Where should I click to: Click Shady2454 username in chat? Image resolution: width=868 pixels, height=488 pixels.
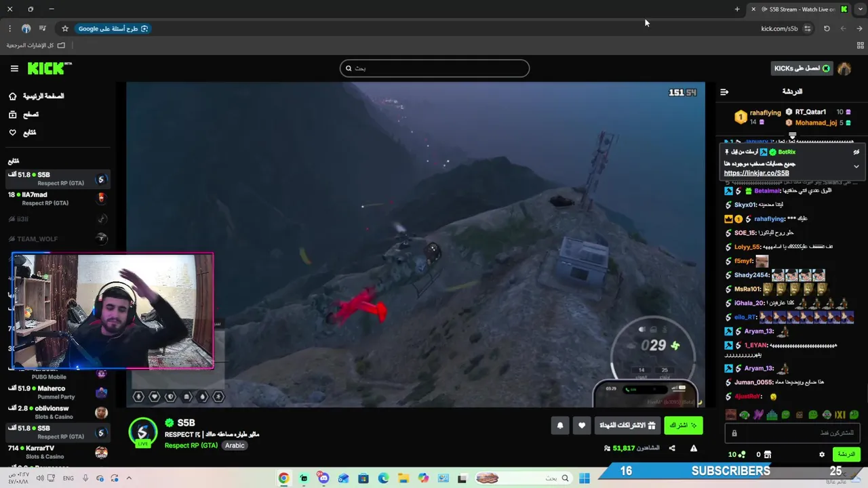click(x=752, y=275)
